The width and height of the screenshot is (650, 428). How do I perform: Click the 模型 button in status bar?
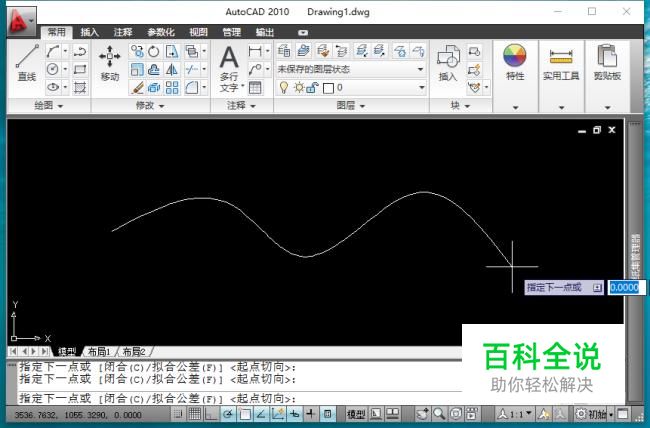[356, 414]
